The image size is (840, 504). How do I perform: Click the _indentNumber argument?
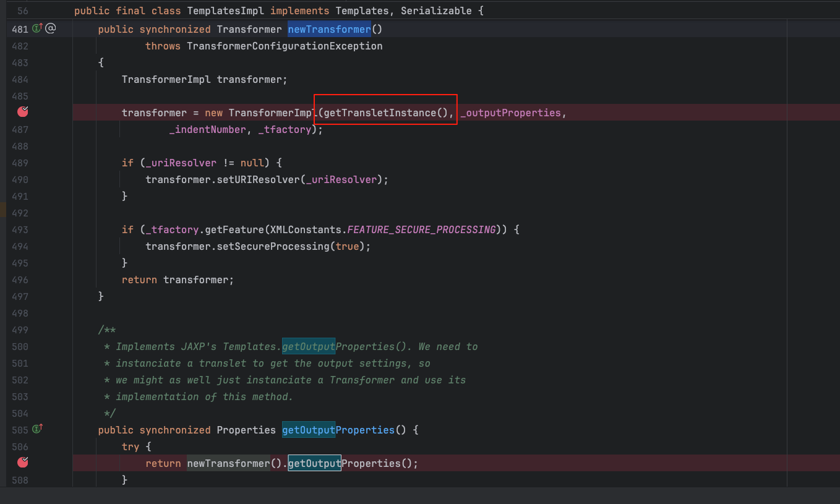(208, 129)
